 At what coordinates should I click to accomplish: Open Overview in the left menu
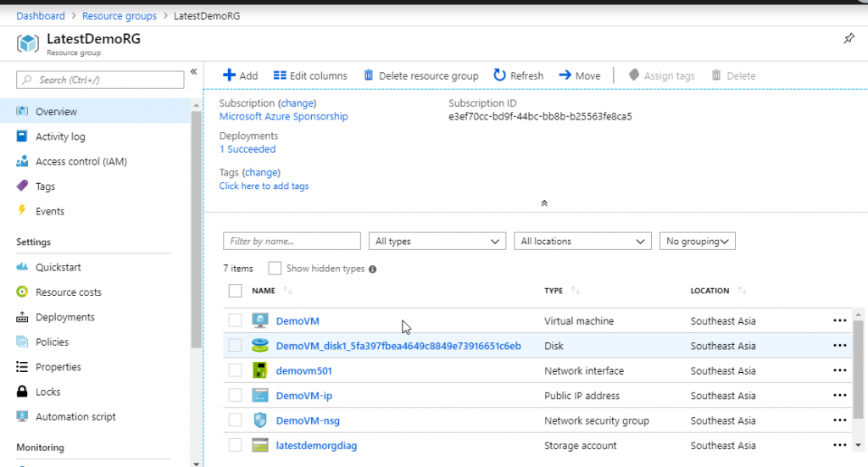(95, 111)
